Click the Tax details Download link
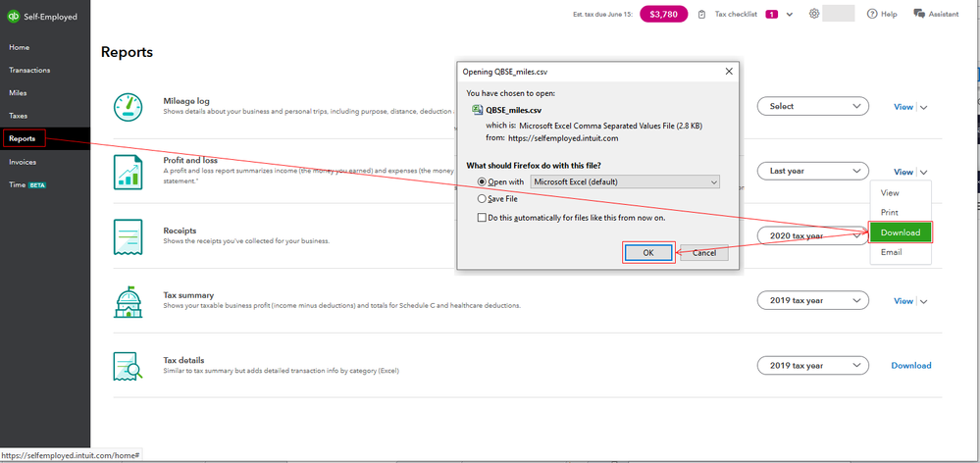The image size is (980, 463). 911,366
